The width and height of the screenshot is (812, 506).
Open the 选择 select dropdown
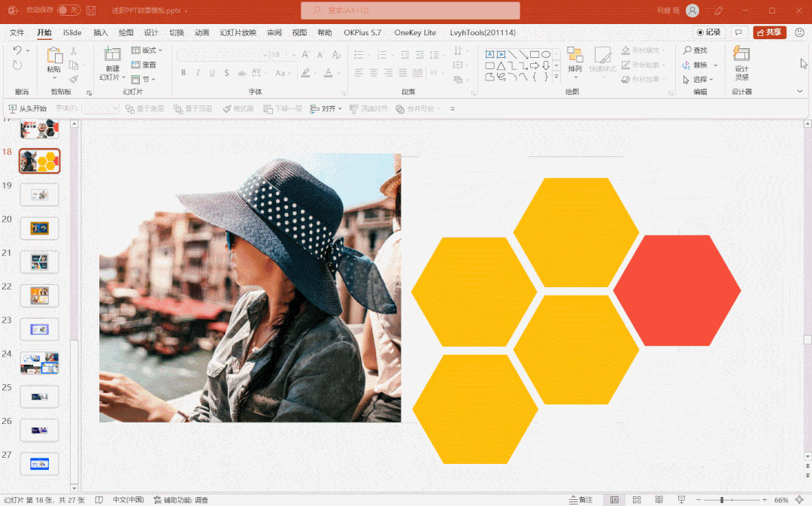[698, 79]
